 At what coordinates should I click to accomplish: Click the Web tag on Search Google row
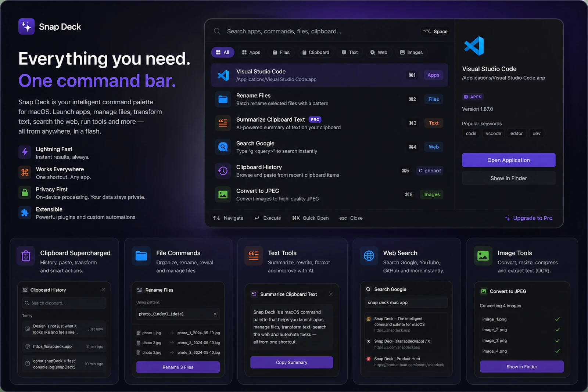(433, 147)
